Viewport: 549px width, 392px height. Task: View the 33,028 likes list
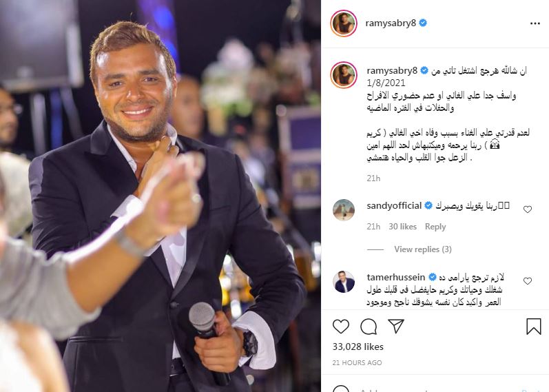(358, 347)
